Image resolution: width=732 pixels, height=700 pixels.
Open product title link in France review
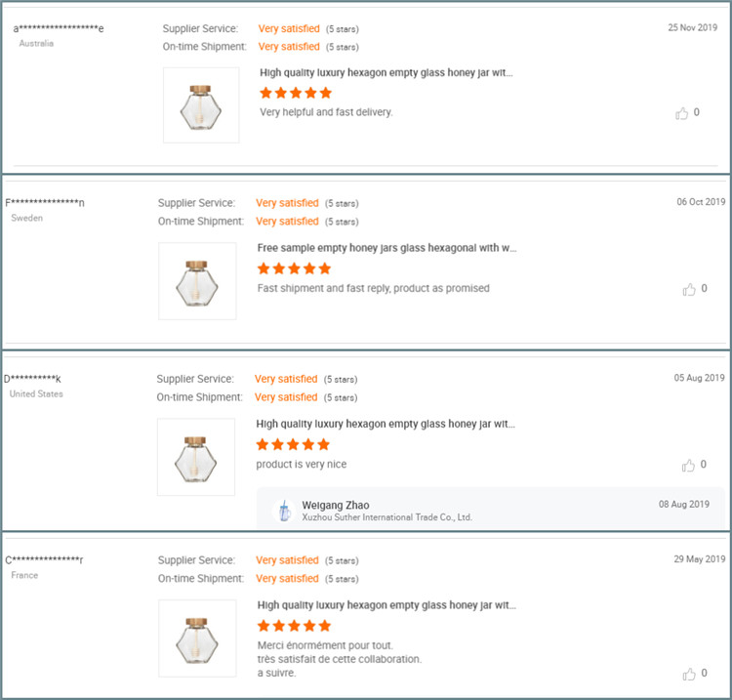coord(386,605)
